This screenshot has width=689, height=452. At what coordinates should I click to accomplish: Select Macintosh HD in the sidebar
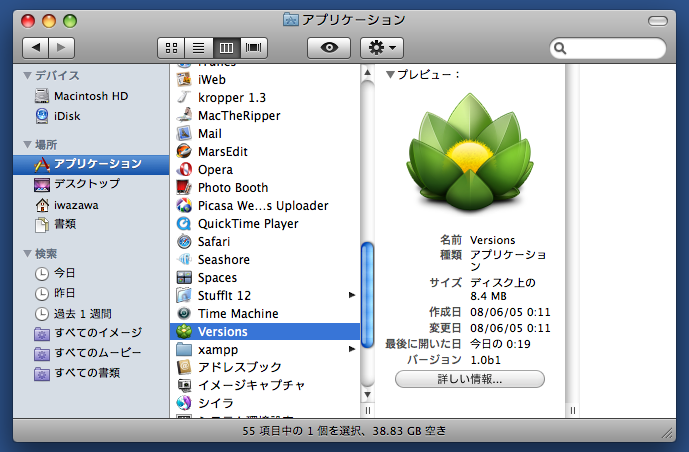90,96
